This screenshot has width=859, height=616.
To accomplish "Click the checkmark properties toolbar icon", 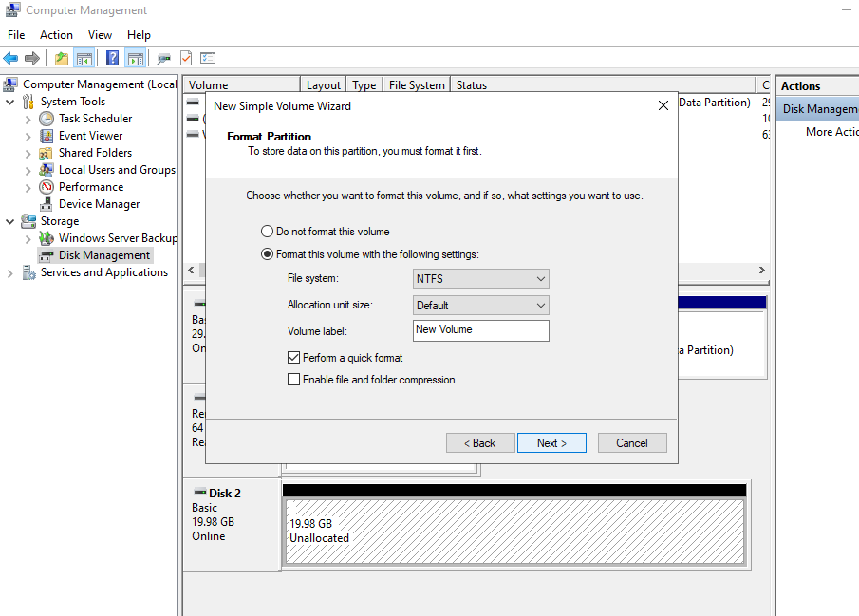I will pos(186,58).
